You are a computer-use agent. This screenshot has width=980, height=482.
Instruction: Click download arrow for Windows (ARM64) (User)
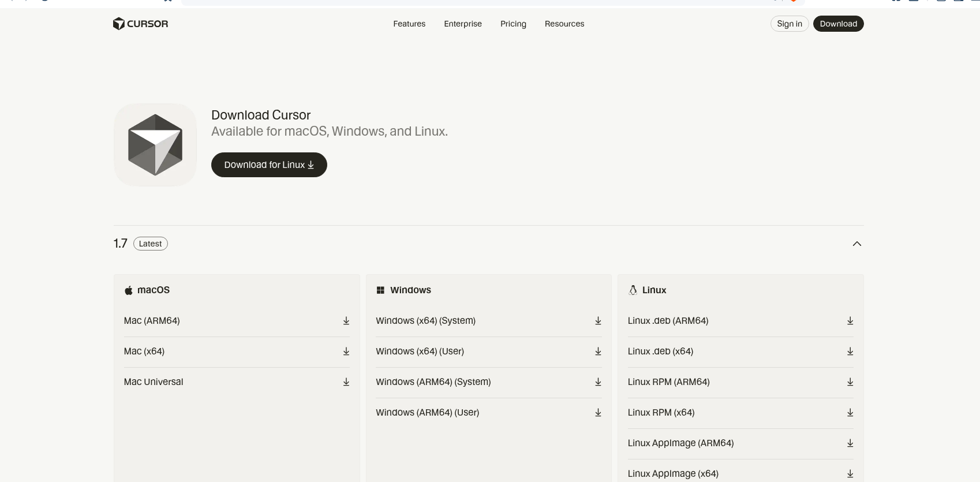click(598, 413)
